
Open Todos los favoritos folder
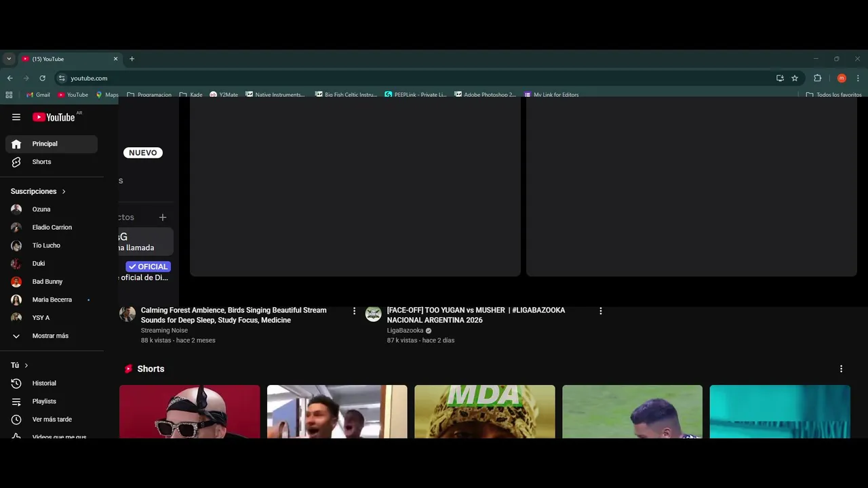click(x=833, y=95)
